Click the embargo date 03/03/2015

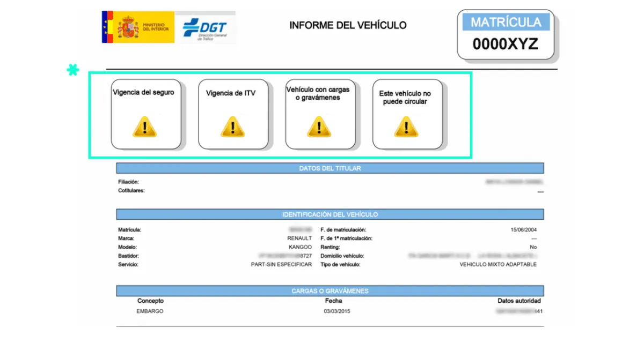pos(338,311)
